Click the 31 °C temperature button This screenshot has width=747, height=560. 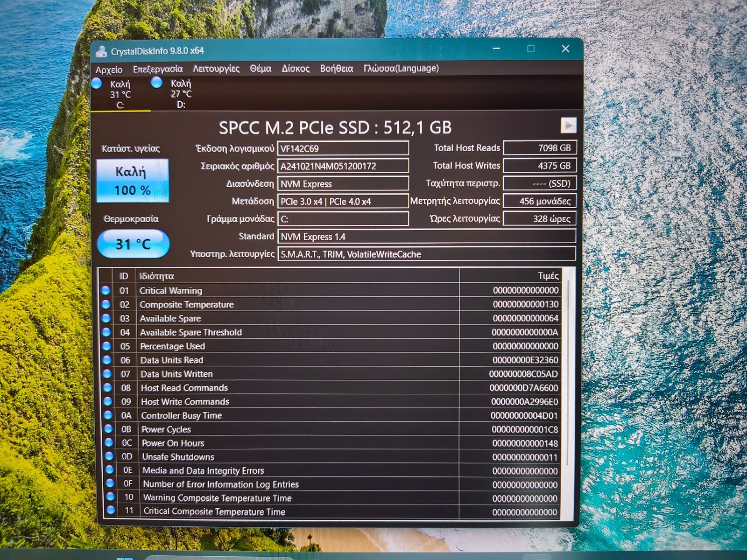(134, 244)
